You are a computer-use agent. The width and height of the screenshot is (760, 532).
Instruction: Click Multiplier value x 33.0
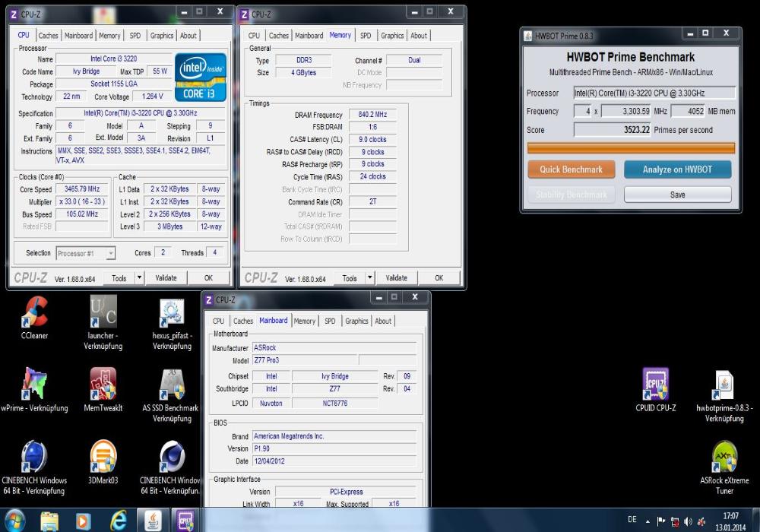(82, 201)
